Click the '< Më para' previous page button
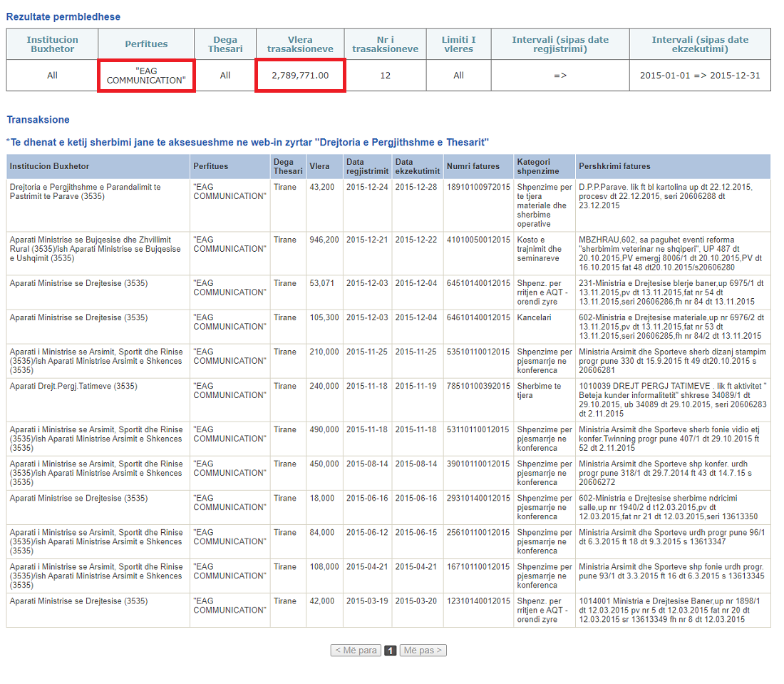 click(x=356, y=650)
